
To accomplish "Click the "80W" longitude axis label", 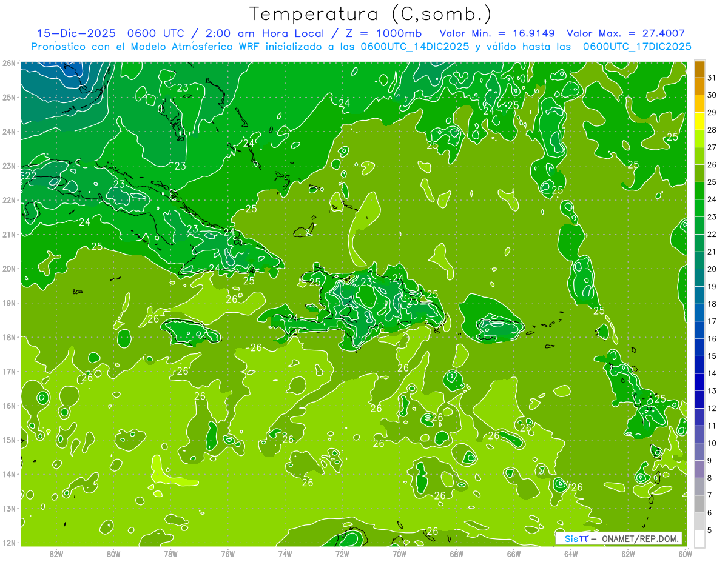I will coord(113,554).
